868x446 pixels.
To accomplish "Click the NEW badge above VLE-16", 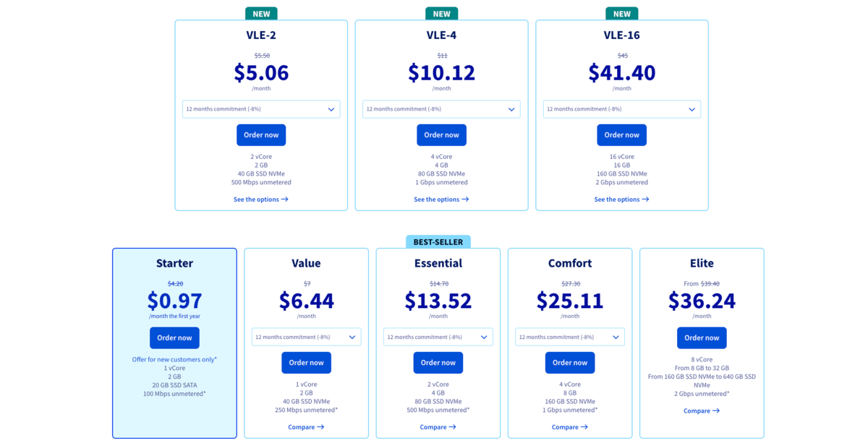I will tap(622, 14).
